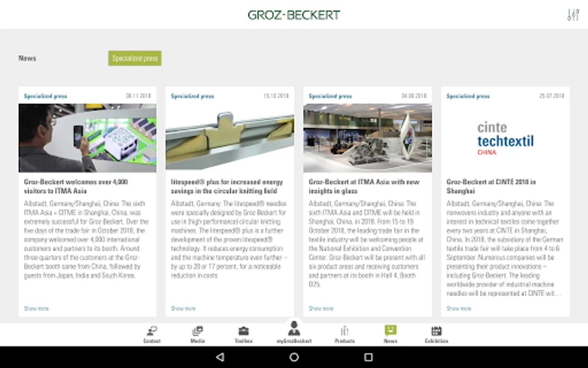
Task: Click the date 25.07.2018 on fourth card
Action: point(552,96)
